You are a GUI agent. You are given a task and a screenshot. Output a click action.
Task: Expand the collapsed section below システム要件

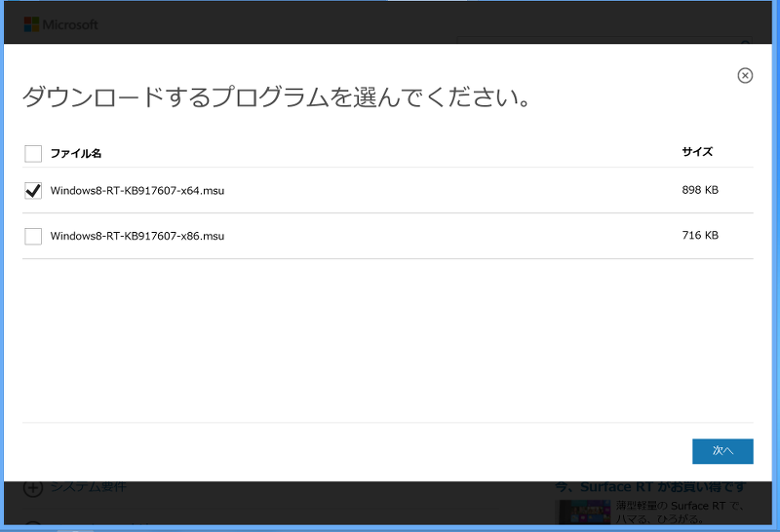pyautogui.click(x=32, y=526)
